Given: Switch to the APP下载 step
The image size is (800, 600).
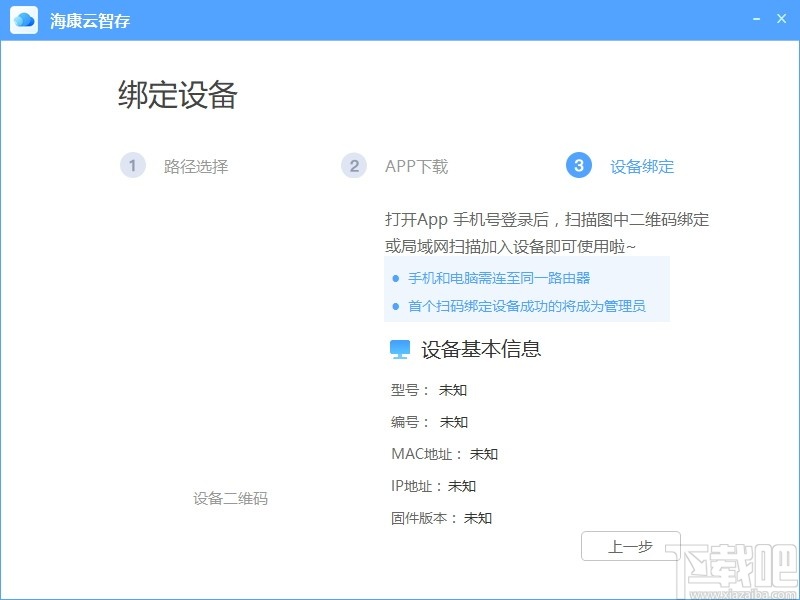Looking at the screenshot, I should point(416,166).
